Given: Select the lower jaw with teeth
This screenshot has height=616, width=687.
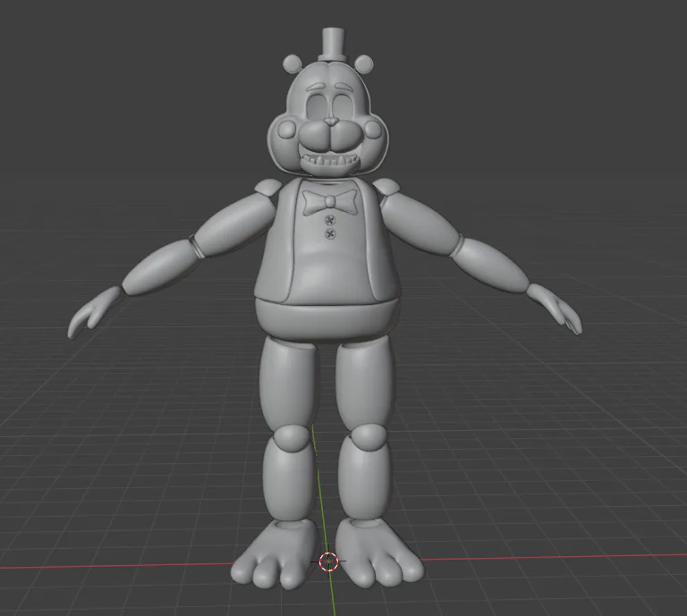Looking at the screenshot, I should click(330, 165).
